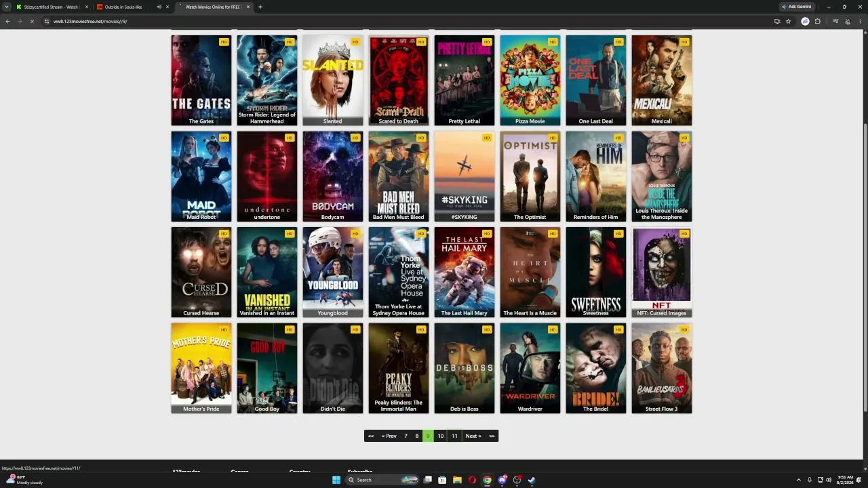
Task: Go to the first page of results
Action: click(371, 436)
